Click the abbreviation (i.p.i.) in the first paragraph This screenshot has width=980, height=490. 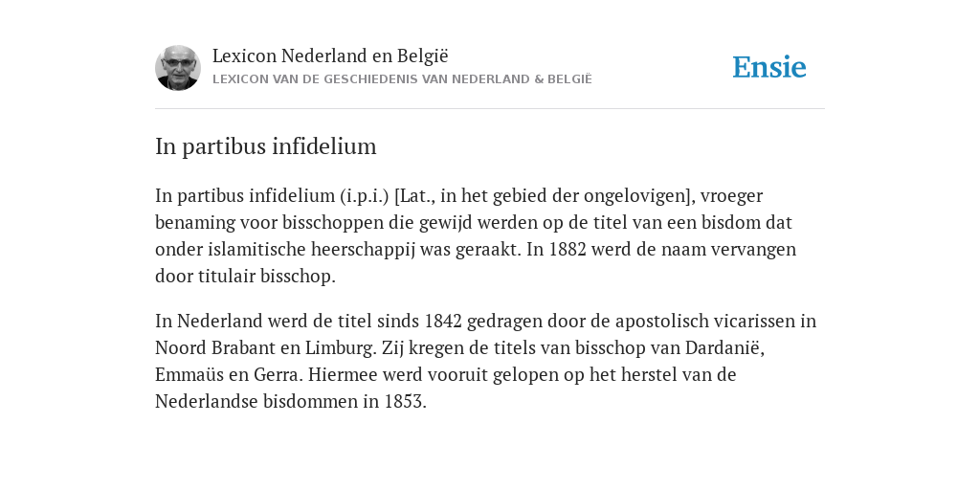click(365, 195)
